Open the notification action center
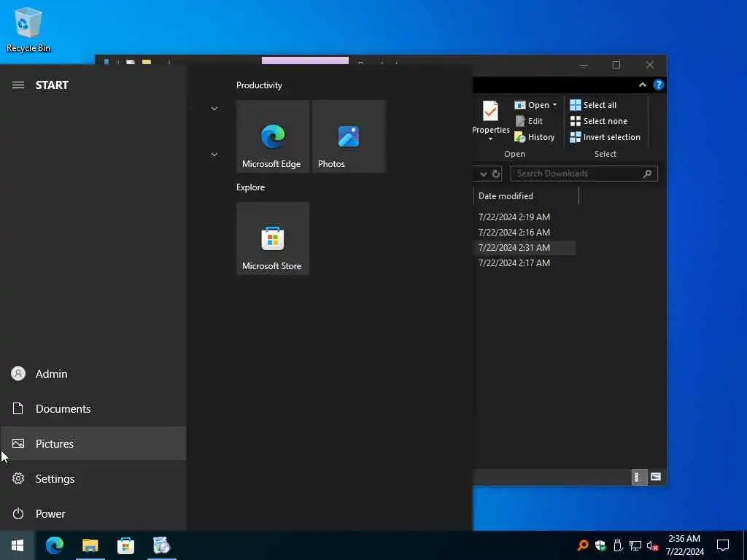This screenshot has width=747, height=560. point(723,545)
